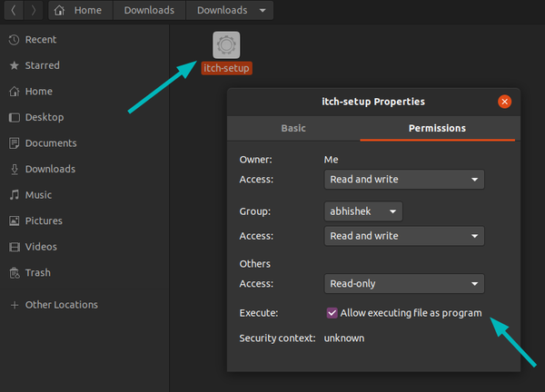The image size is (545, 392).
Task: Open the Owner Access dropdown
Action: pos(403,180)
